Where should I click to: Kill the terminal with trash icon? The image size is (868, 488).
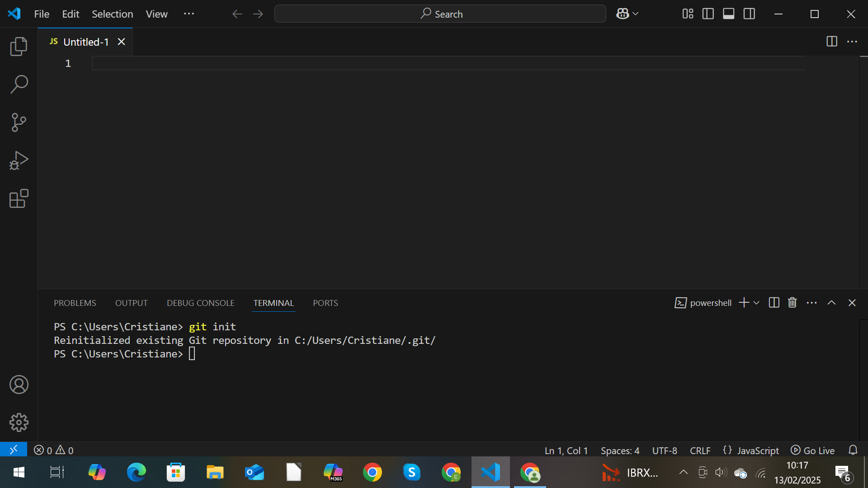[x=792, y=303]
